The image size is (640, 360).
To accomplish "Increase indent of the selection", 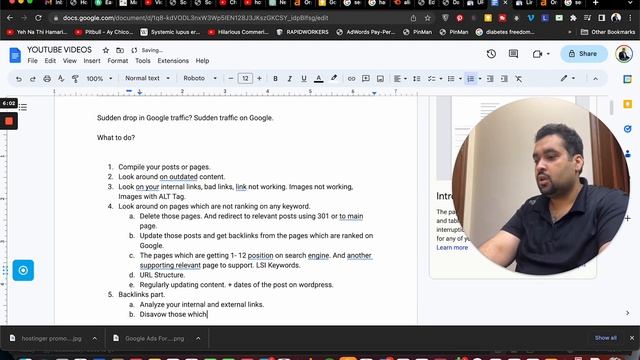I will (x=504, y=79).
